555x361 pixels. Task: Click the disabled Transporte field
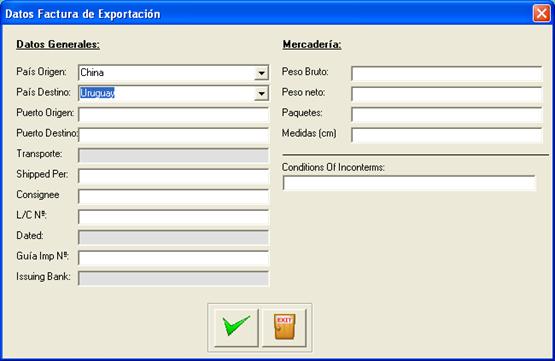click(x=173, y=155)
